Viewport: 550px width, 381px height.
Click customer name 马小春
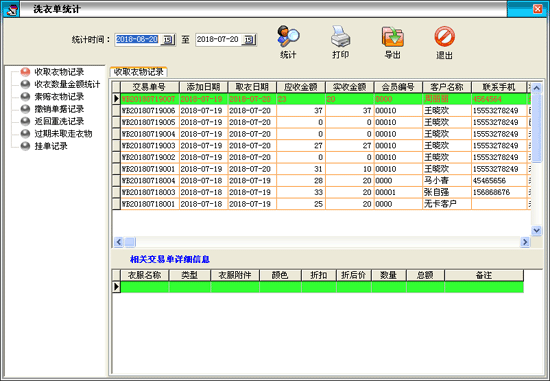[x=436, y=181]
